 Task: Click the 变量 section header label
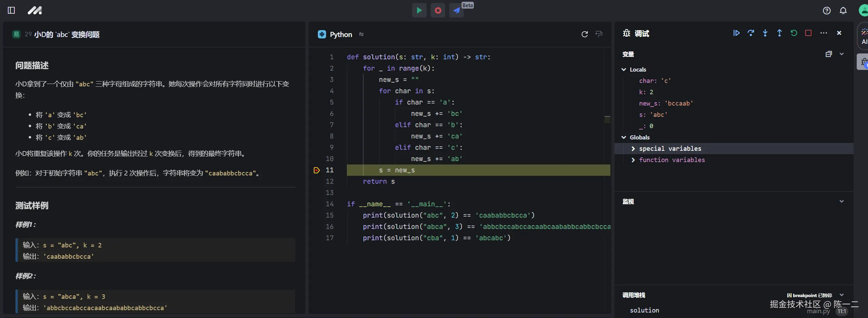(628, 54)
